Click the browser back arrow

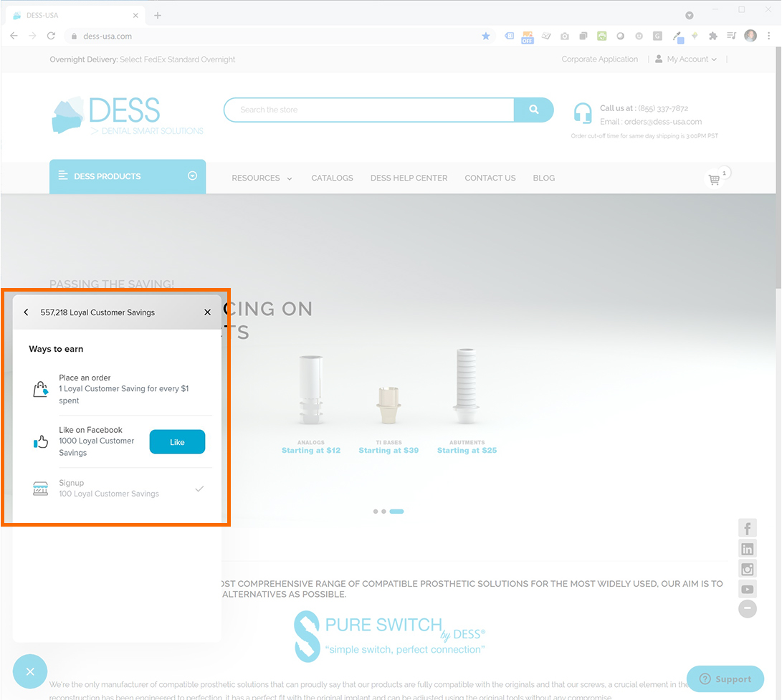click(14, 36)
